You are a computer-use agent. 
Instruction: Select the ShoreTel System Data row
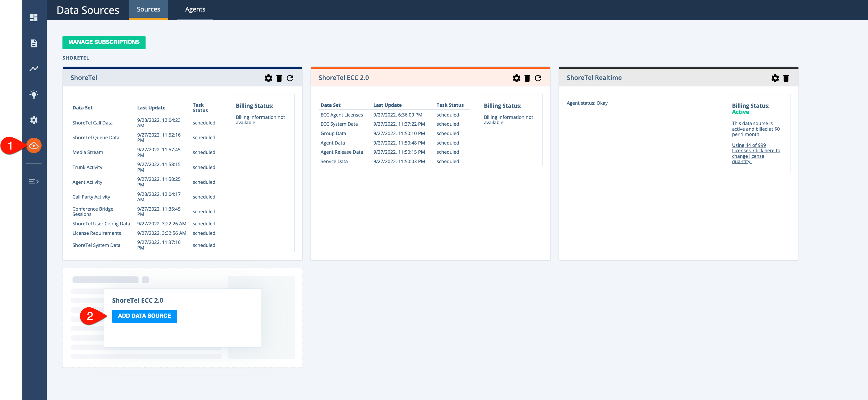tap(146, 245)
